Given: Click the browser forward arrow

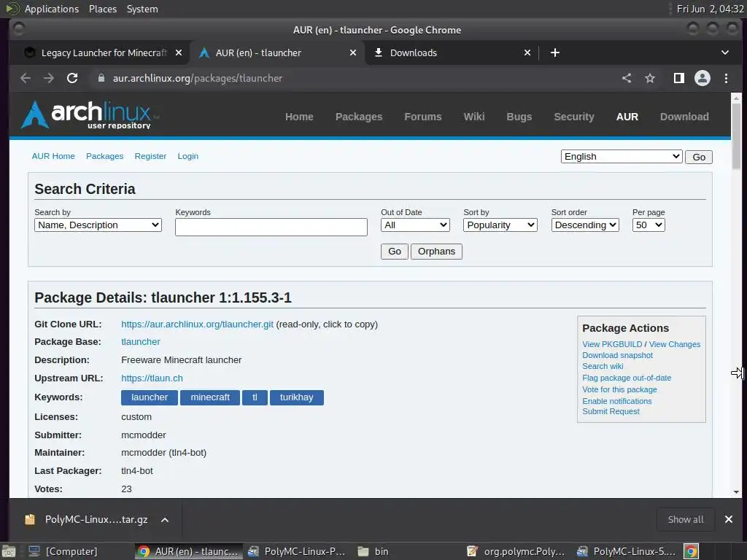Looking at the screenshot, I should (x=49, y=78).
